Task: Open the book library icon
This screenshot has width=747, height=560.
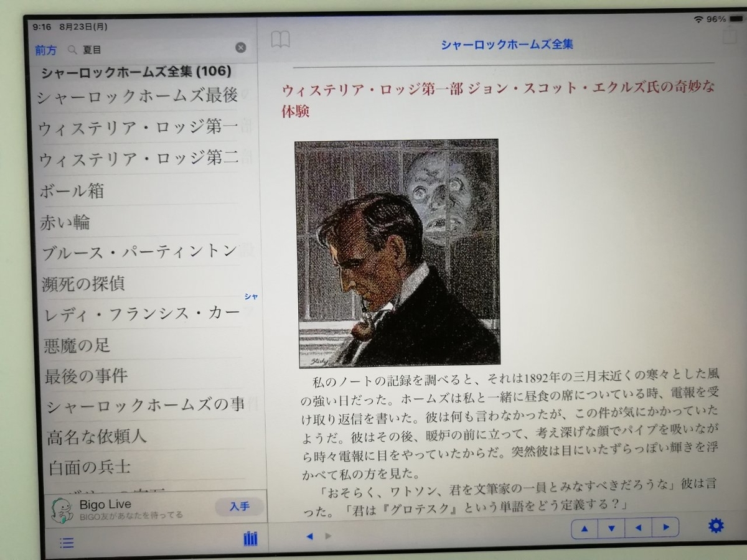Action: pos(280,39)
